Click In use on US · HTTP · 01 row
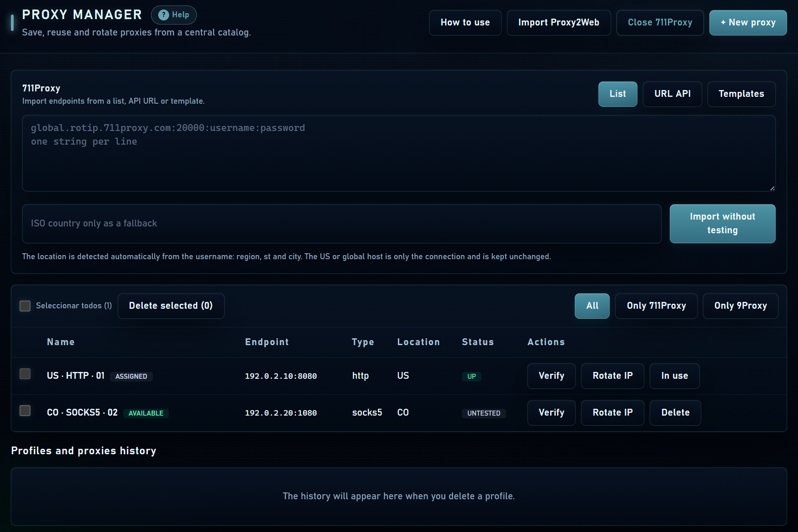Screen dimensions: 798x532 tap(674, 376)
